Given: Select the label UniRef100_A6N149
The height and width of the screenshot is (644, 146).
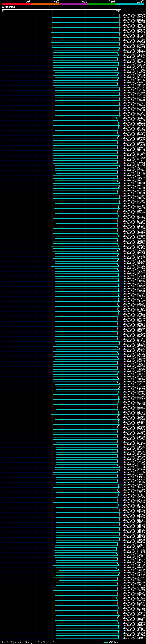Looking at the screenshot, I should coord(133,329).
